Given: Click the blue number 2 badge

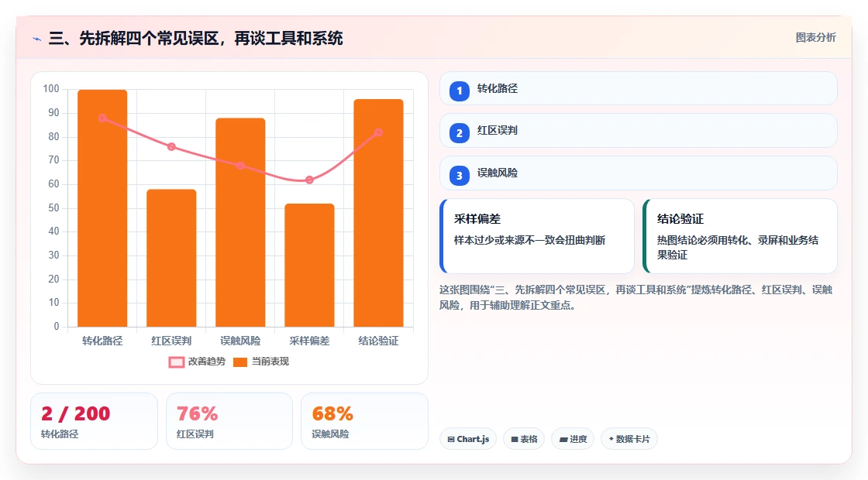Looking at the screenshot, I should 460,133.
